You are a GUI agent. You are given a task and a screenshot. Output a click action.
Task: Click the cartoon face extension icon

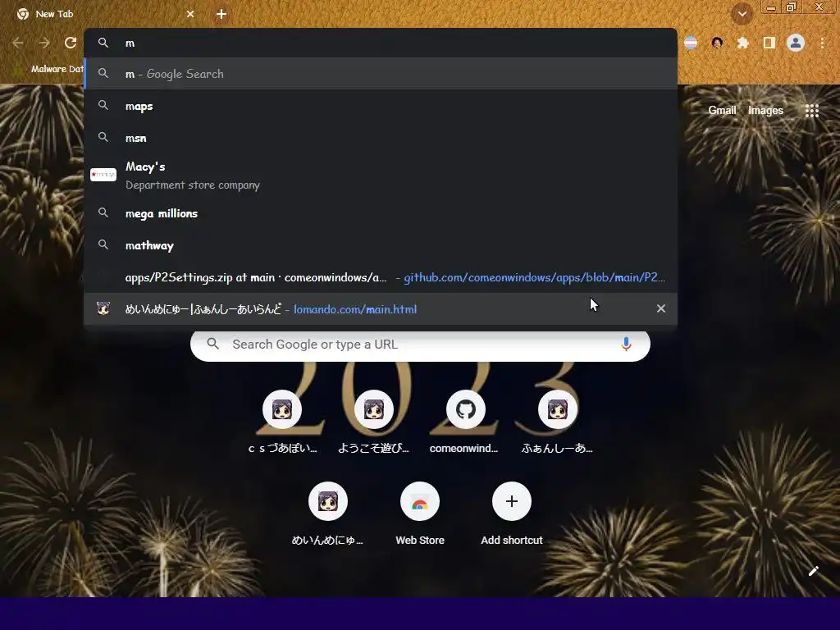pyautogui.click(x=717, y=43)
